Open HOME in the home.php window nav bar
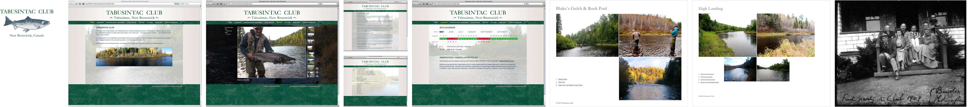 (92, 22)
